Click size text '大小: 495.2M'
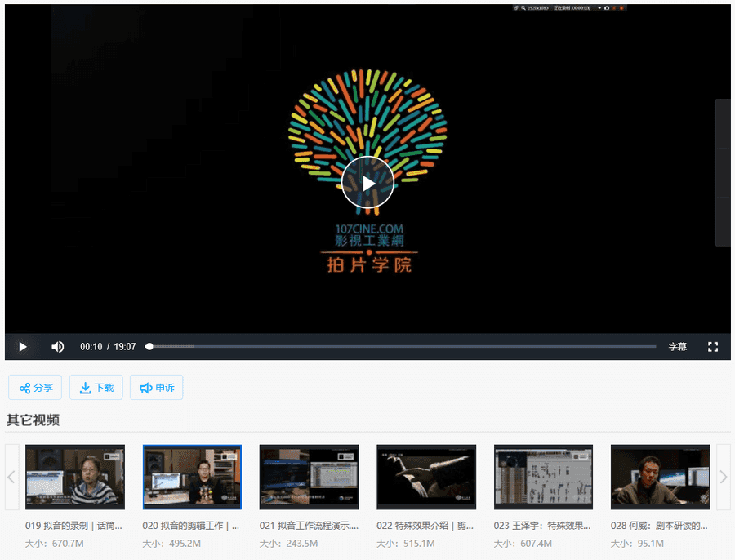 point(171,544)
